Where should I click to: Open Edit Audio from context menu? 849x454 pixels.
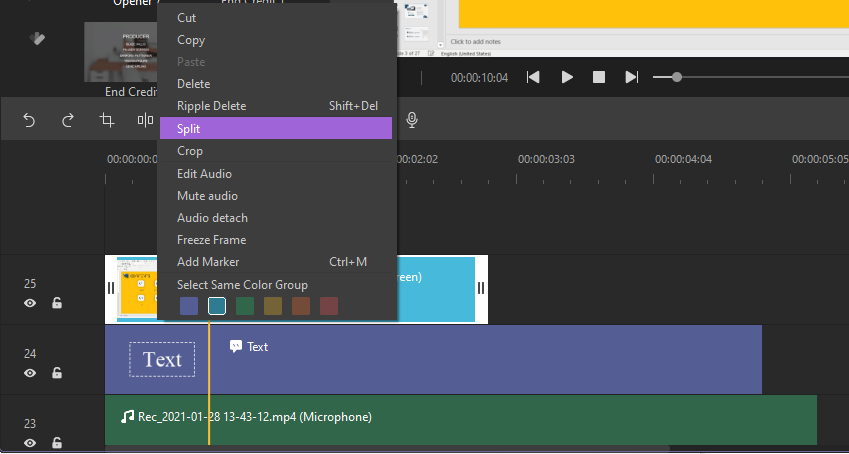pyautogui.click(x=276, y=174)
